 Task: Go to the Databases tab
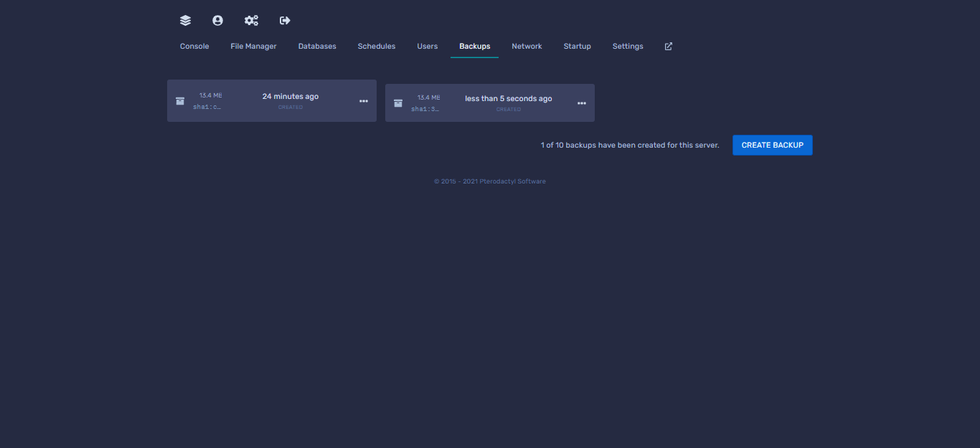(317, 47)
